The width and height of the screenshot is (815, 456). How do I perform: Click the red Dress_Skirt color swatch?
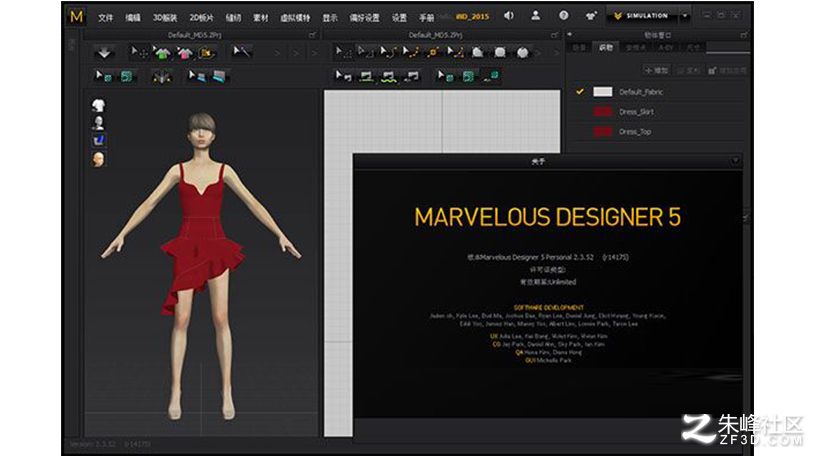point(602,111)
